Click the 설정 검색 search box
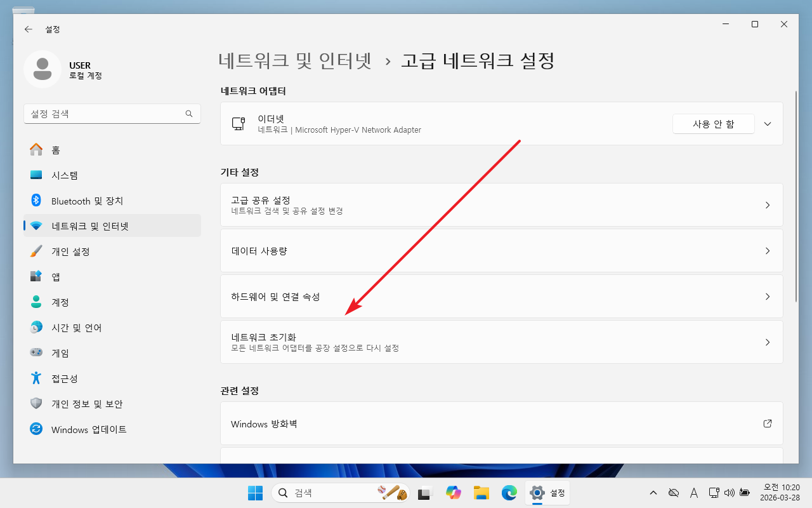 [105, 114]
